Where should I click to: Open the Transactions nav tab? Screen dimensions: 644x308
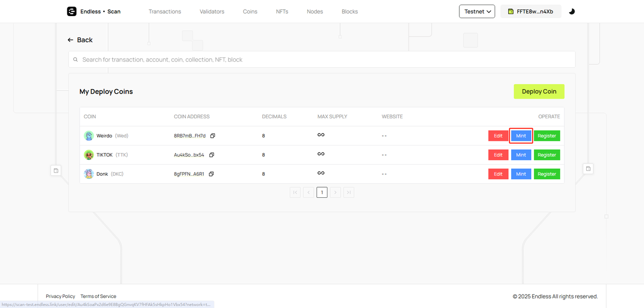(x=165, y=12)
